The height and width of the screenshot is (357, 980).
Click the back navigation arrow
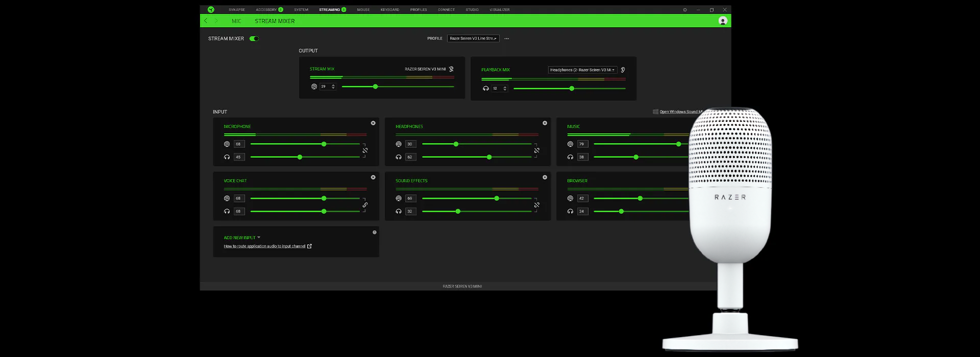tap(206, 21)
